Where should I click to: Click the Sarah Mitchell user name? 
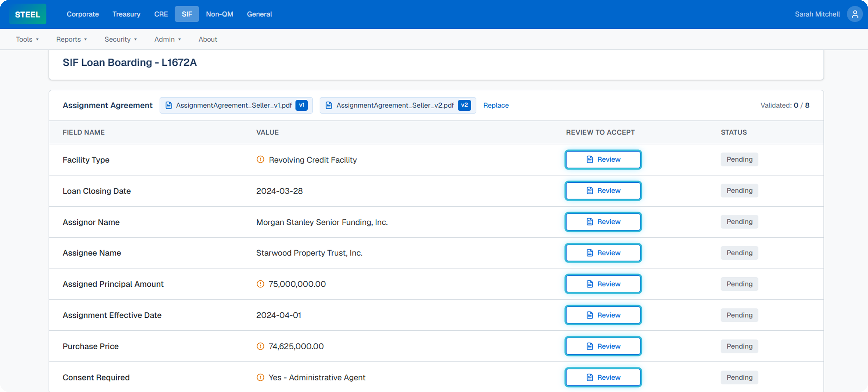pyautogui.click(x=817, y=14)
